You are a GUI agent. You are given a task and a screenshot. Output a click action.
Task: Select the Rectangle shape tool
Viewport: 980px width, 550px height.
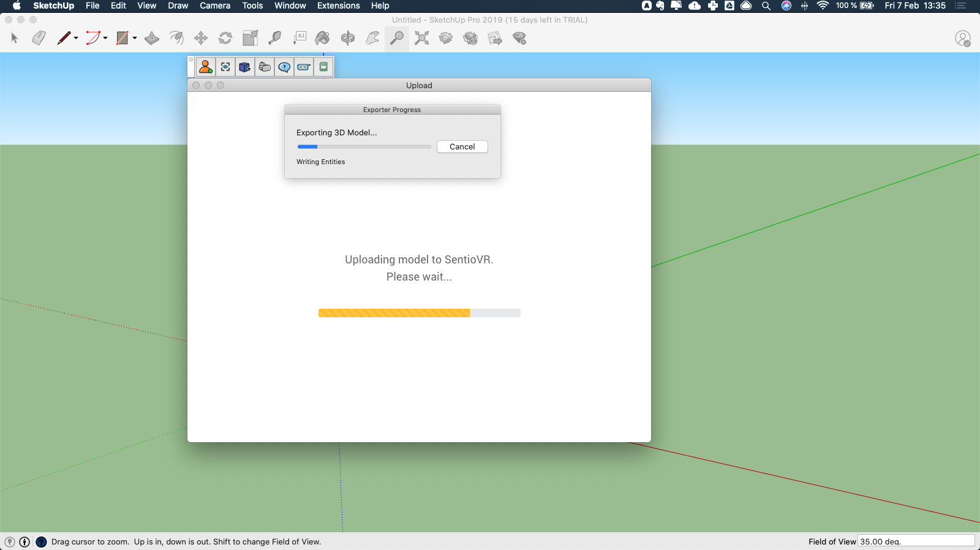[x=123, y=38]
